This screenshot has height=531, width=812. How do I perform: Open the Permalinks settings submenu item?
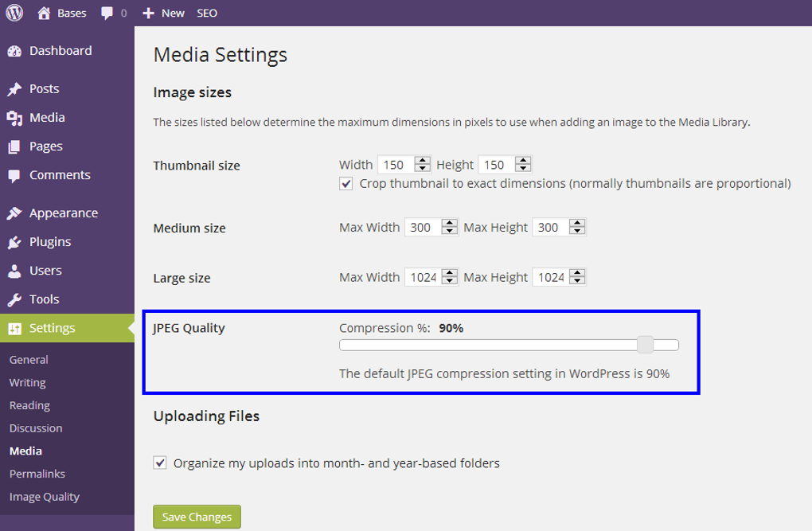click(x=37, y=474)
